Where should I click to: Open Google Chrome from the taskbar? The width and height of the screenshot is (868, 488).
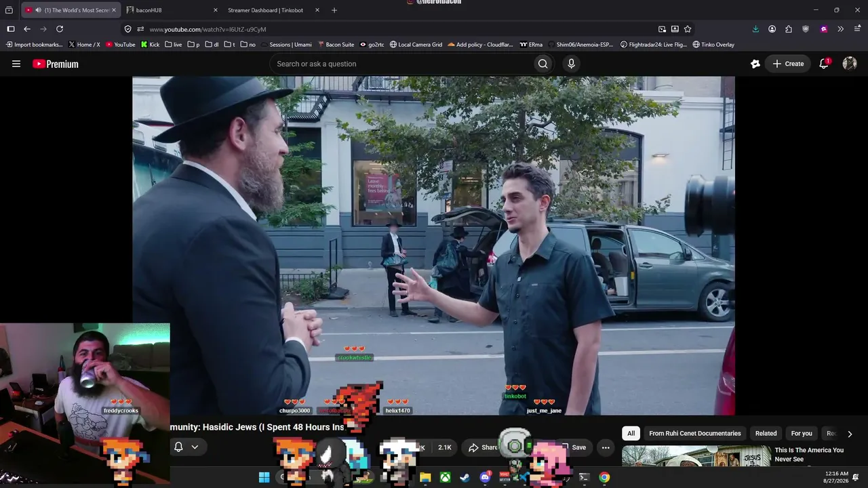[x=604, y=477]
